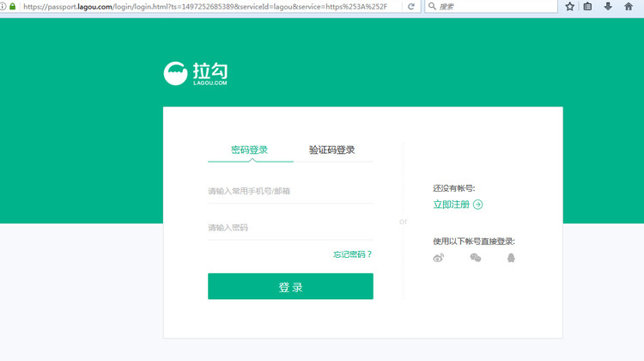
Task: Click the 使用以下帐号直接登录 text
Action: tap(473, 242)
